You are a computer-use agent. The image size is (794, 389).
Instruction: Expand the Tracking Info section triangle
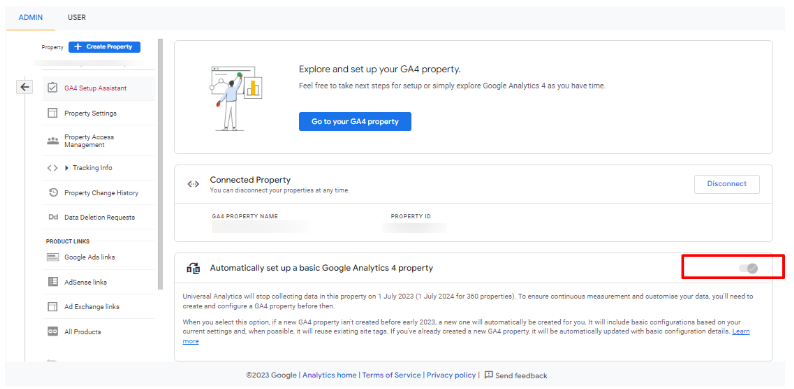67,168
